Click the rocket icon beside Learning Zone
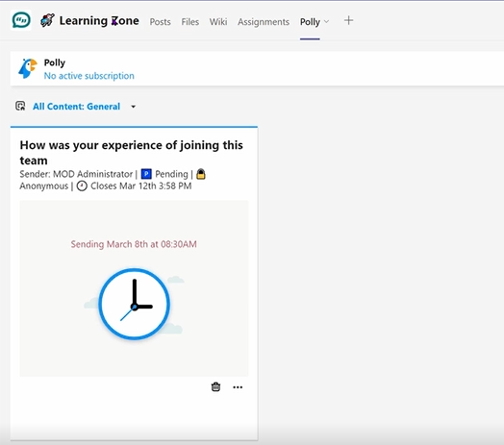Screen dimensions: 504x445 (x=47, y=20)
